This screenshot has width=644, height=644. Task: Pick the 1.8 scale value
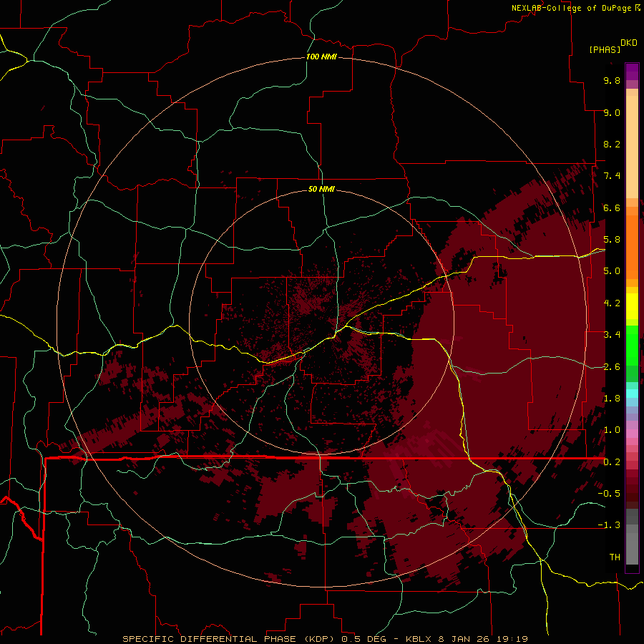(612, 399)
